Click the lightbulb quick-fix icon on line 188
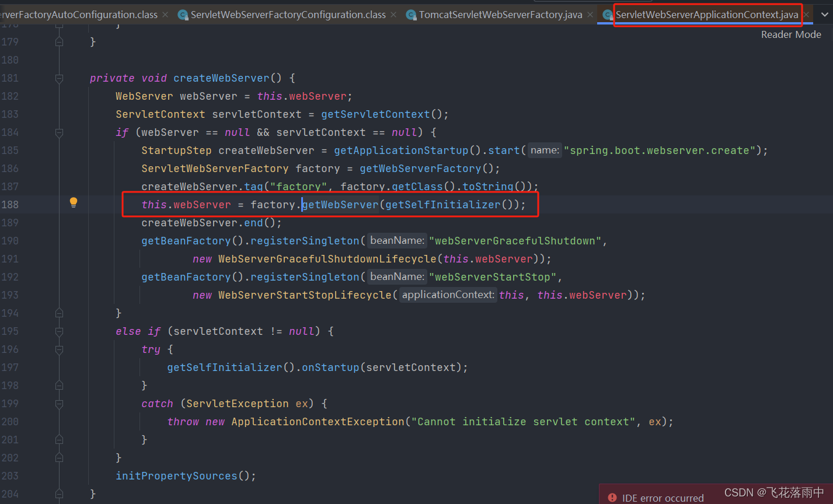 pyautogui.click(x=74, y=202)
